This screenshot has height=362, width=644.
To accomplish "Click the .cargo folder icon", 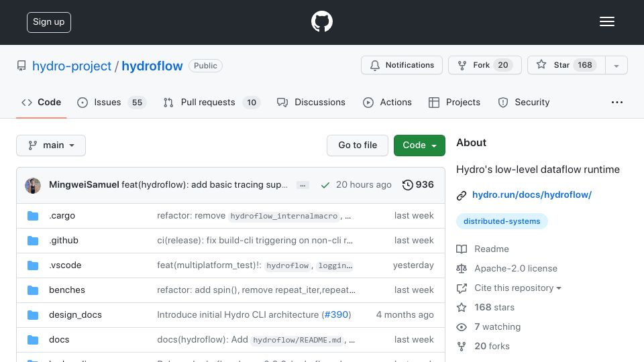I will [x=33, y=216].
